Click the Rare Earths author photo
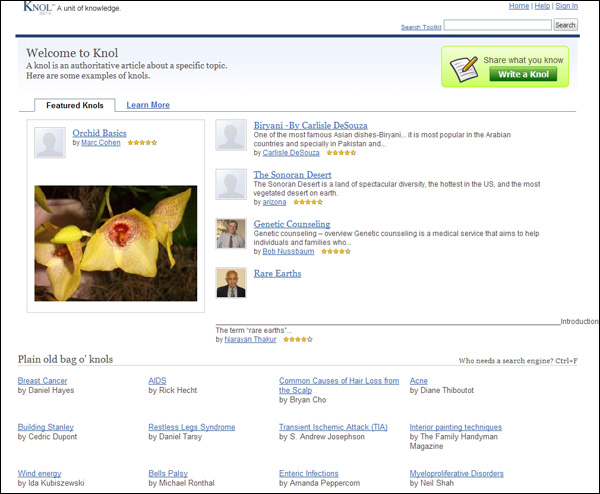The width and height of the screenshot is (600, 494). (x=231, y=283)
